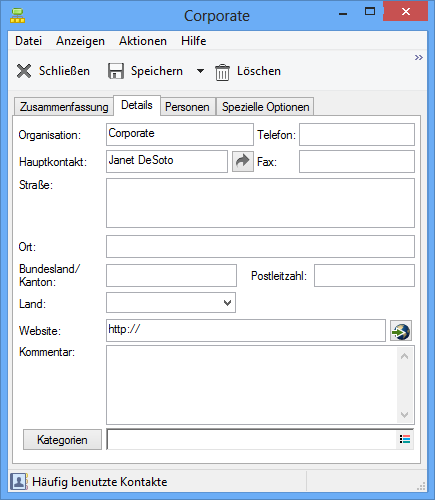Close the Corporate window
The width and height of the screenshot is (435, 500).
tap(406, 12)
